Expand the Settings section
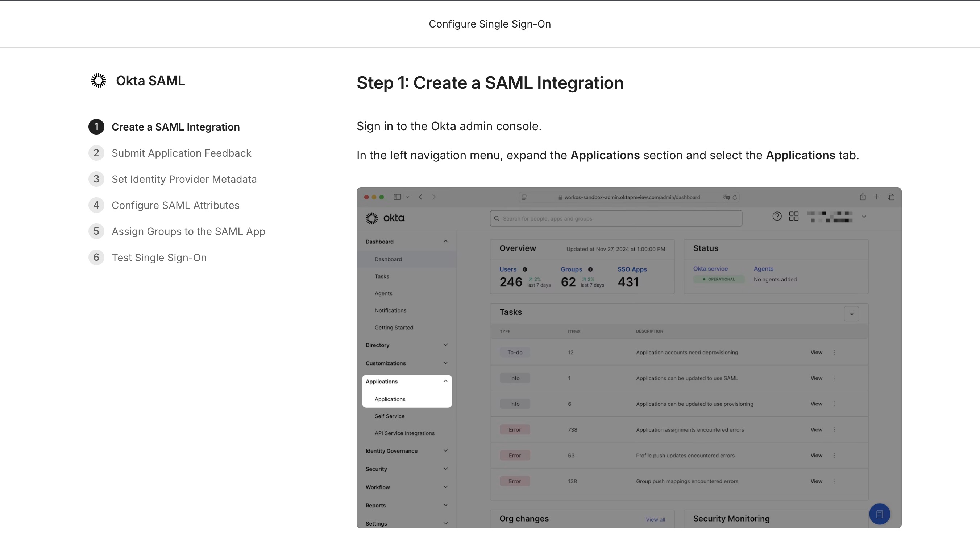This screenshot has height=552, width=980. pos(407,524)
